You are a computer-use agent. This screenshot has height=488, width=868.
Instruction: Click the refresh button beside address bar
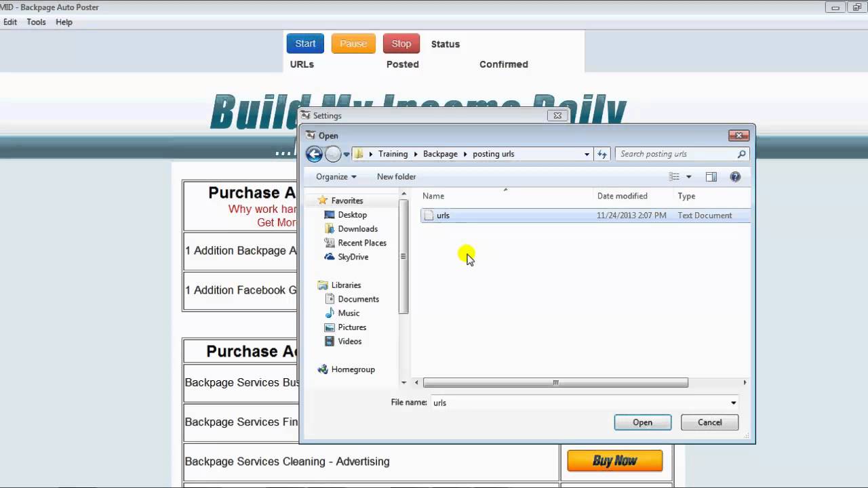[602, 155]
